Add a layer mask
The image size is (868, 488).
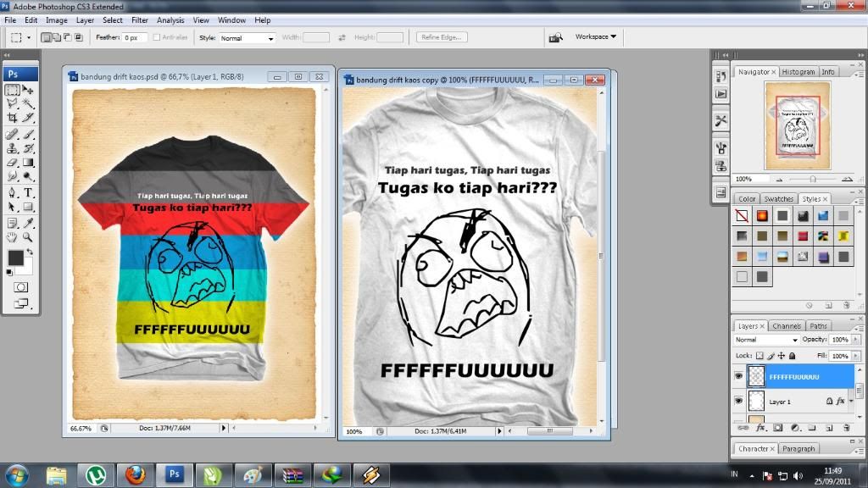click(778, 428)
